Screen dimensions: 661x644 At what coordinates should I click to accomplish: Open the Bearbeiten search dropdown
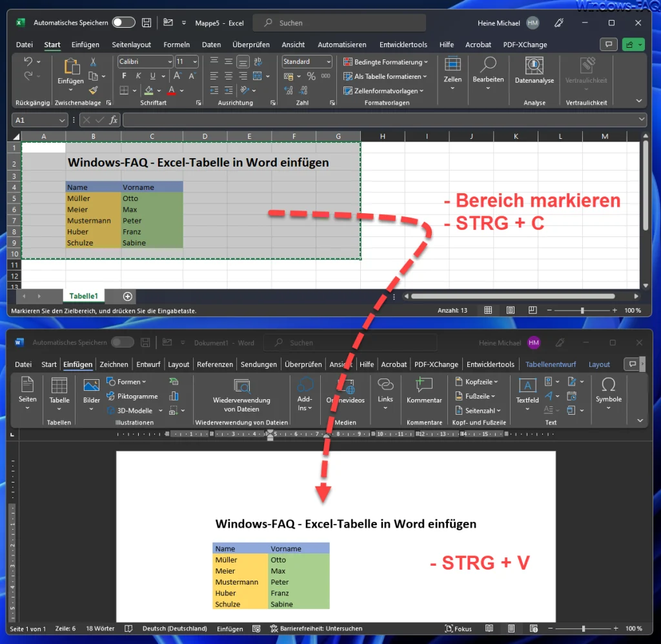point(488,74)
